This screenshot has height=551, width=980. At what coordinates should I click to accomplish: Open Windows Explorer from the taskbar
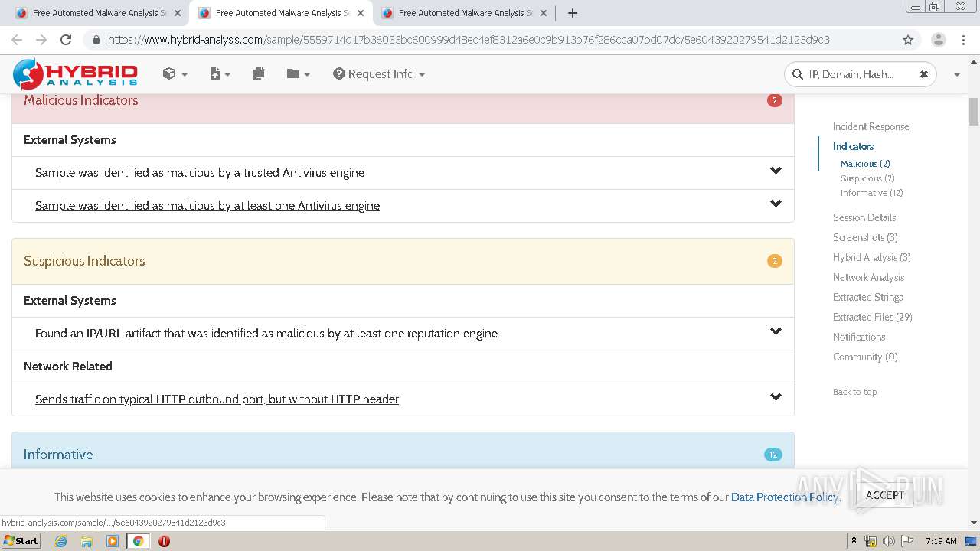coord(87,541)
